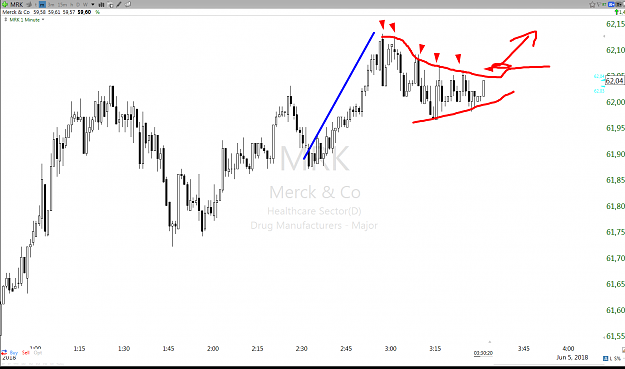Click the red Sell button
The height and width of the screenshot is (369, 625).
click(26, 353)
